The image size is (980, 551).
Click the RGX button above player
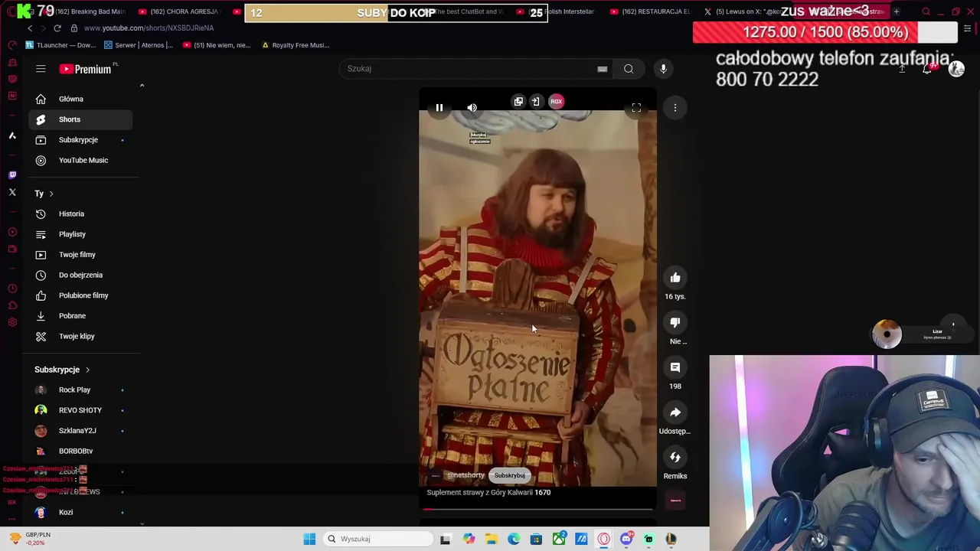[556, 101]
